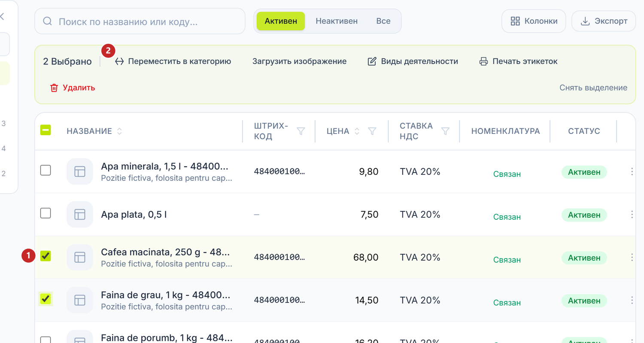Show all items via Все tab
The width and height of the screenshot is (644, 343).
click(x=383, y=21)
